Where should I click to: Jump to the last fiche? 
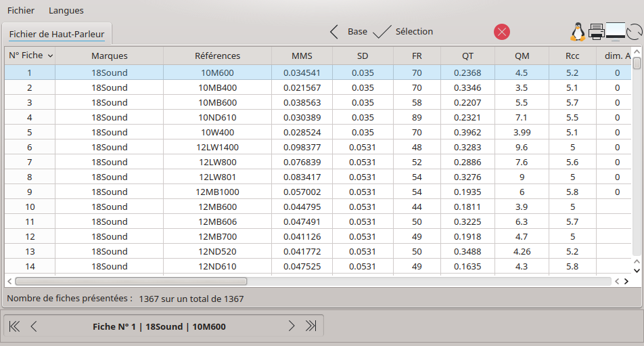[x=311, y=326]
